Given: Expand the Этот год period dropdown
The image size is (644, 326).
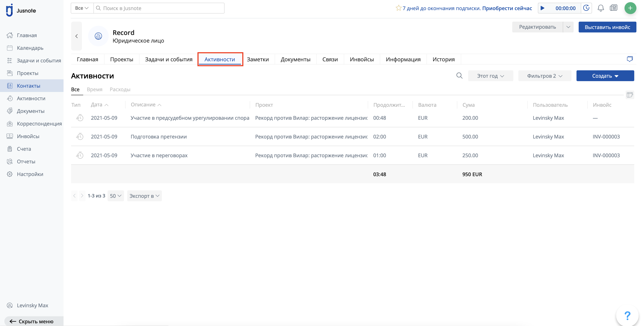Looking at the screenshot, I should 490,76.
